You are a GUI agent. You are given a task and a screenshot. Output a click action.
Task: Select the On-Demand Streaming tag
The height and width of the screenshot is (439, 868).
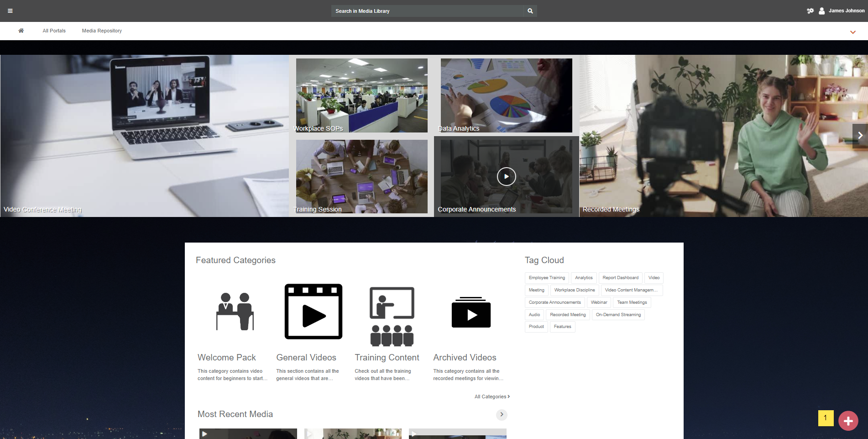tap(618, 315)
